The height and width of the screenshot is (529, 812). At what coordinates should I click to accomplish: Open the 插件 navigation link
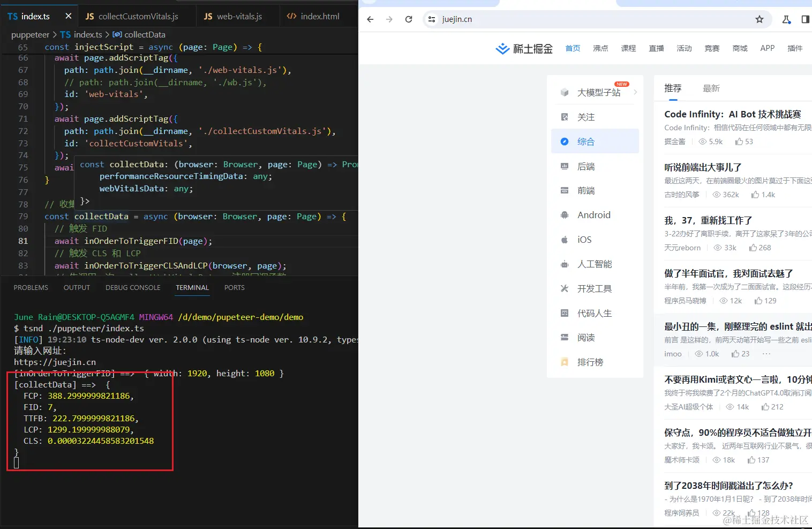[x=795, y=48]
